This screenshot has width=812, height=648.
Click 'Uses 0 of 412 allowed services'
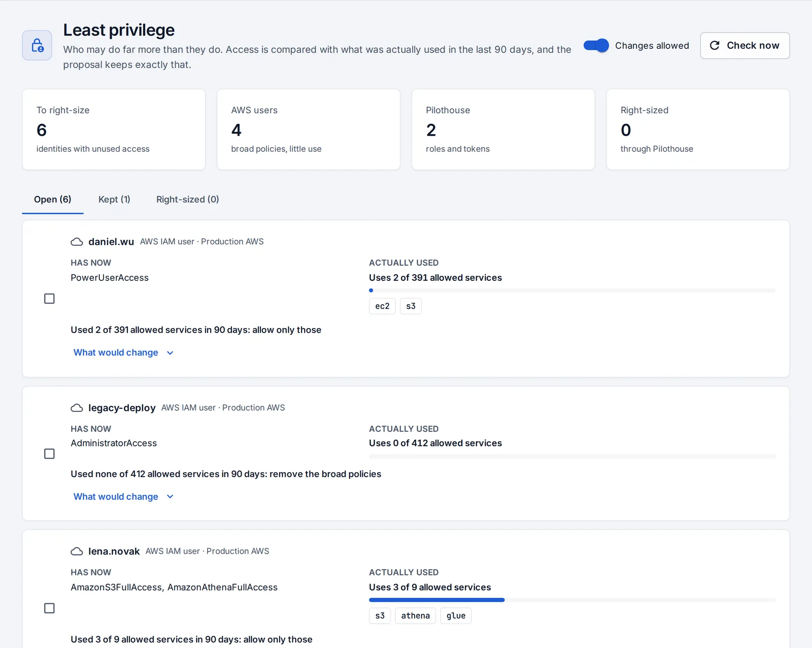[435, 443]
